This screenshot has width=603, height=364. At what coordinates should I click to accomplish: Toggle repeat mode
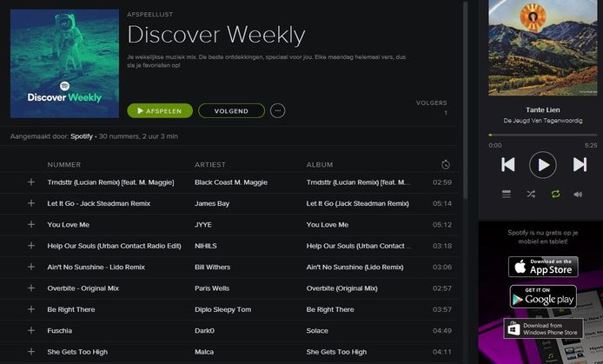click(x=555, y=195)
